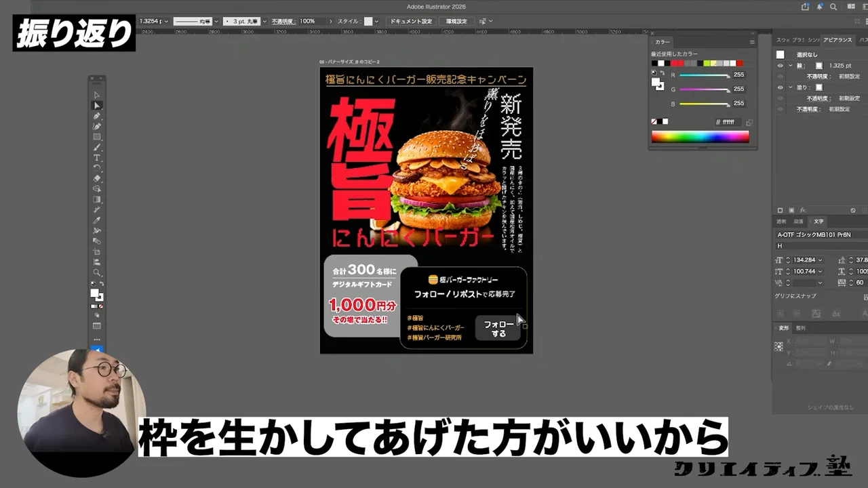The width and height of the screenshot is (868, 488).
Task: Toggle eye of the stroke's 不透明度 row
Action: pos(780,77)
